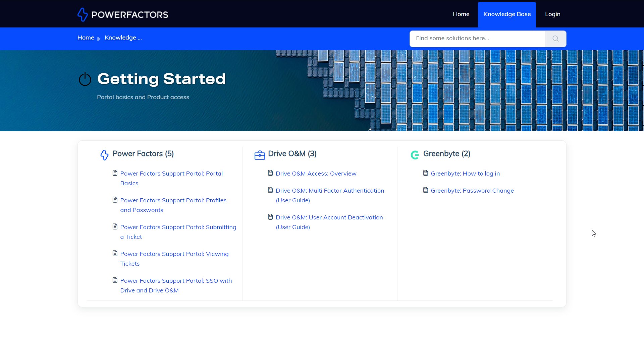Click the Greenbyte G logo icon
This screenshot has width=644, height=339.
pyautogui.click(x=415, y=155)
